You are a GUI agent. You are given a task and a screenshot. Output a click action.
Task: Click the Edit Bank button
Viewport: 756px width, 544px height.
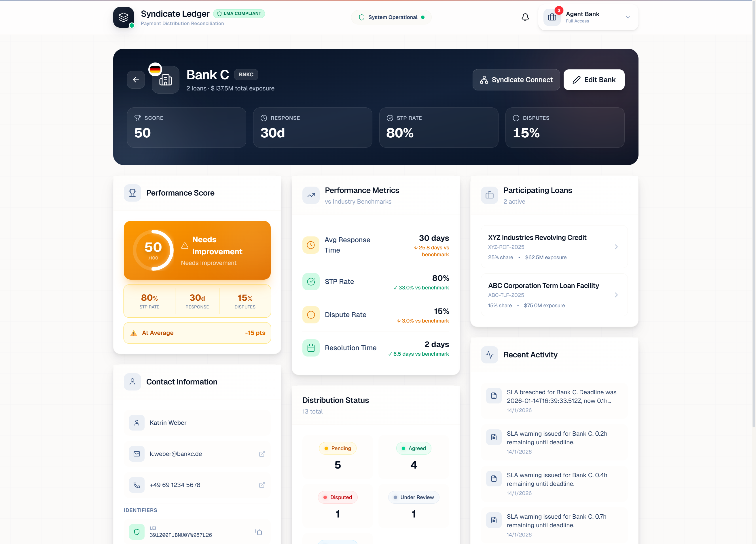(x=594, y=80)
